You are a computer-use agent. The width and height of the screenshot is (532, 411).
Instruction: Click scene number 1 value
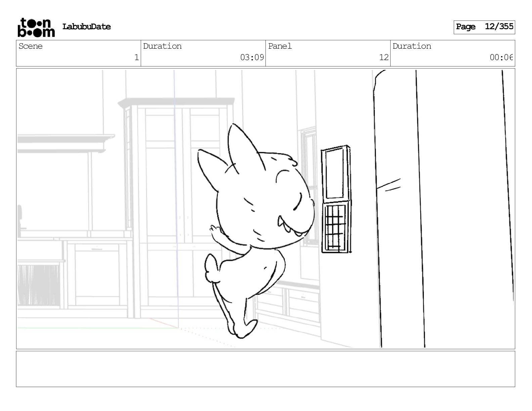click(x=136, y=57)
